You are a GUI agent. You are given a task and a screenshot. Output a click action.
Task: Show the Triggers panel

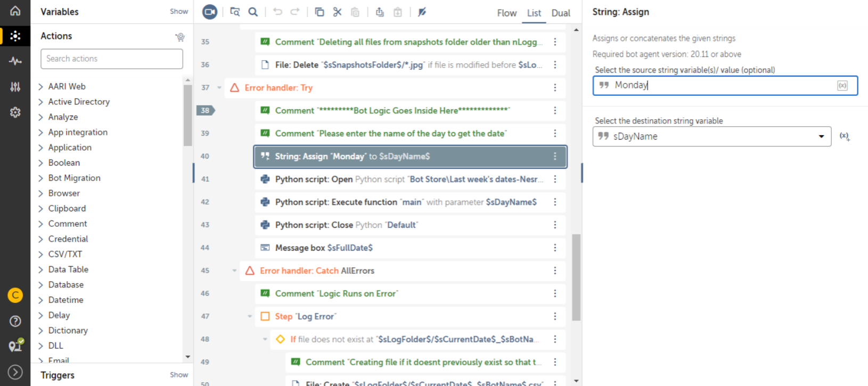point(179,375)
